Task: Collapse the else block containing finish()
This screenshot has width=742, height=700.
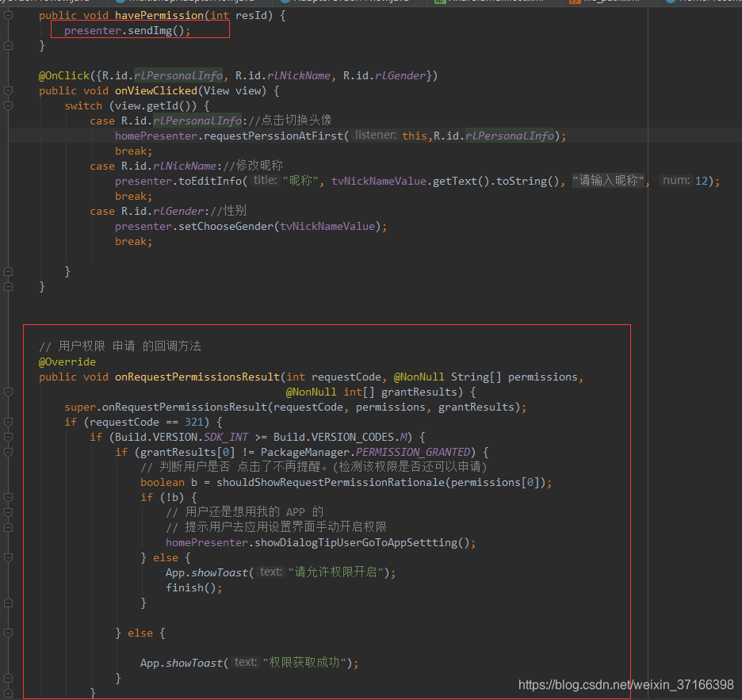Action: pyautogui.click(x=8, y=557)
